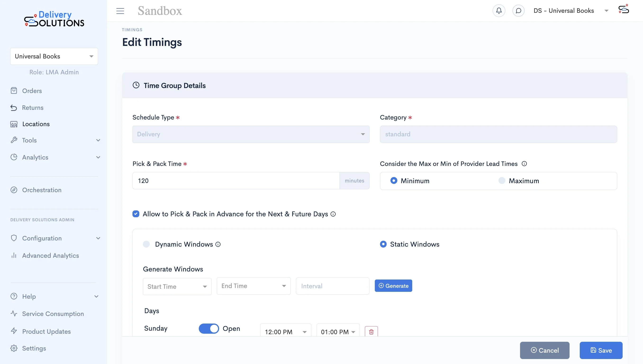Open Advanced Analytics from the sidebar
Viewport: 643px width, 364px height.
coord(50,255)
